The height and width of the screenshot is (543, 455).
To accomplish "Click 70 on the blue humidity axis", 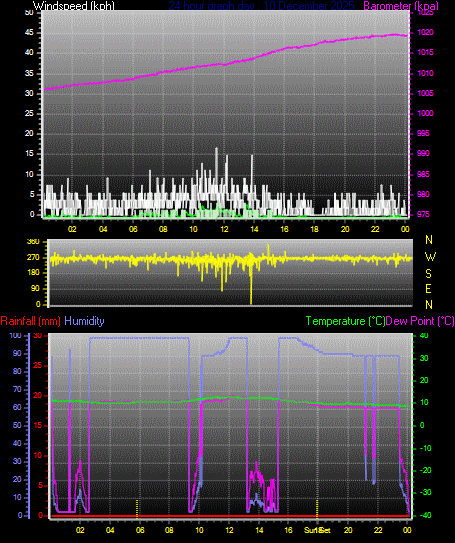I will tap(17, 390).
